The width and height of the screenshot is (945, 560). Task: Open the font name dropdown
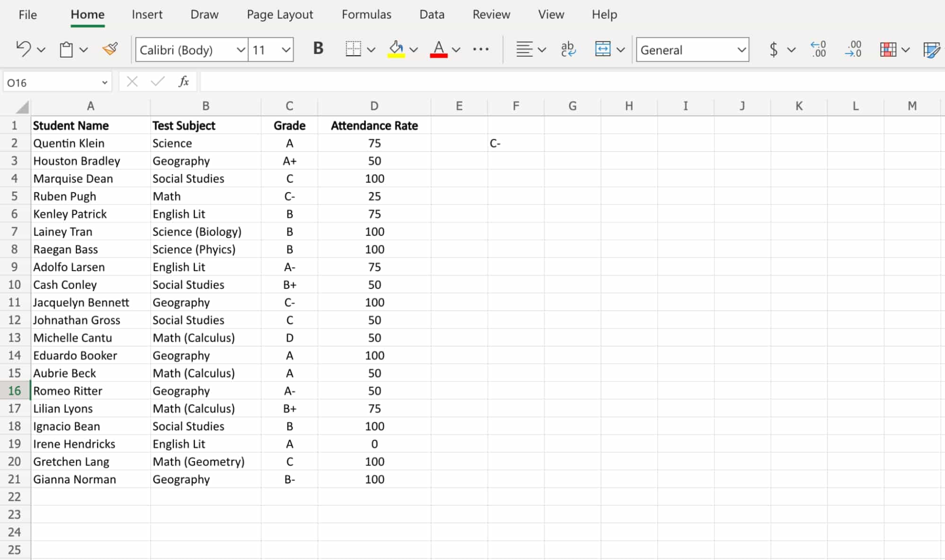point(241,49)
